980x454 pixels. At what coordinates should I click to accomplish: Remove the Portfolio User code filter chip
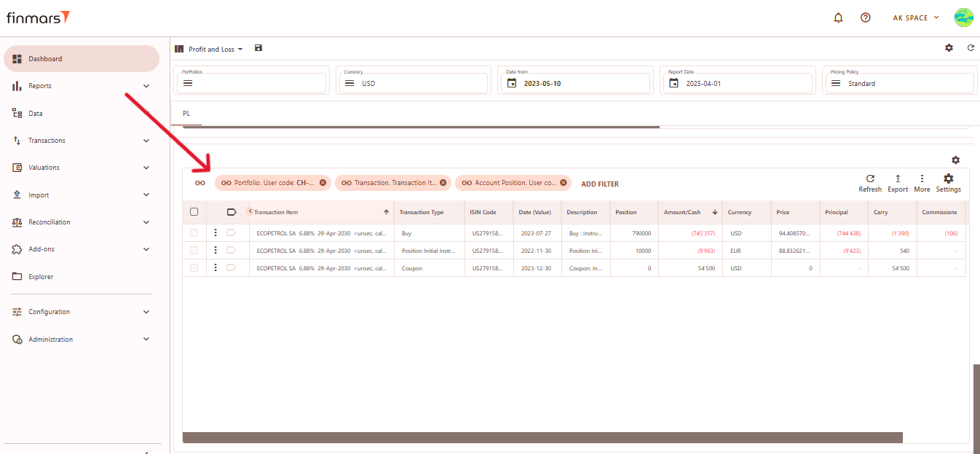[x=323, y=183]
